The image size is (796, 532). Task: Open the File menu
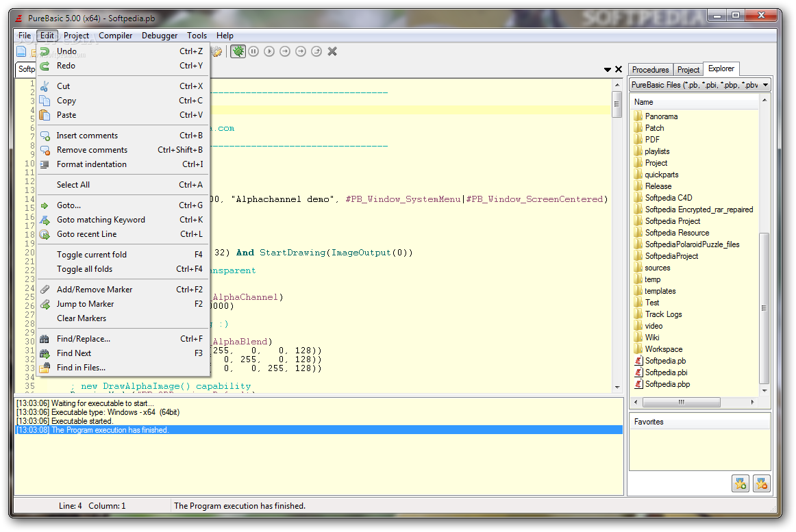pyautogui.click(x=25, y=36)
